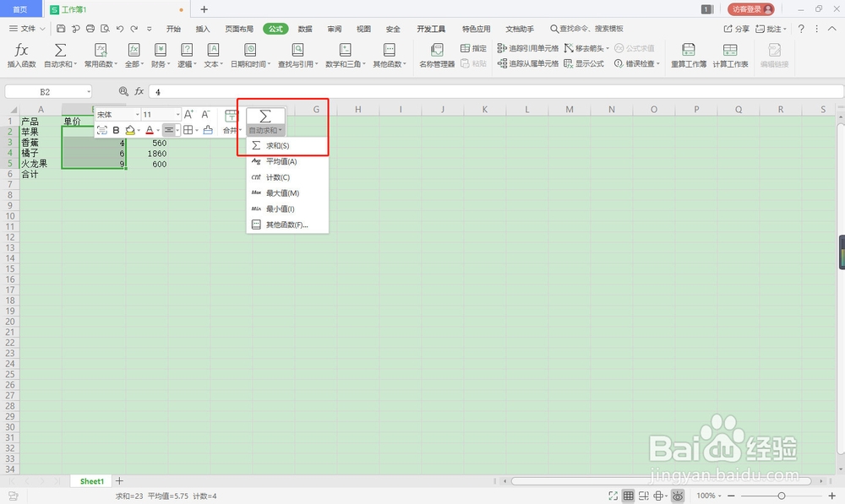This screenshot has width=845, height=504.
Task: Click 追踪从属单元格 trace dependents
Action: click(x=528, y=63)
